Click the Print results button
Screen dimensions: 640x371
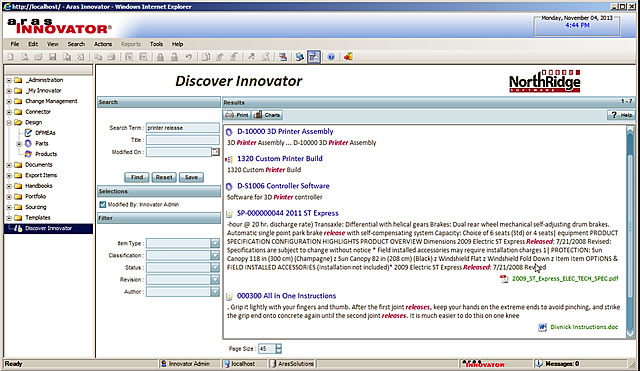point(237,115)
